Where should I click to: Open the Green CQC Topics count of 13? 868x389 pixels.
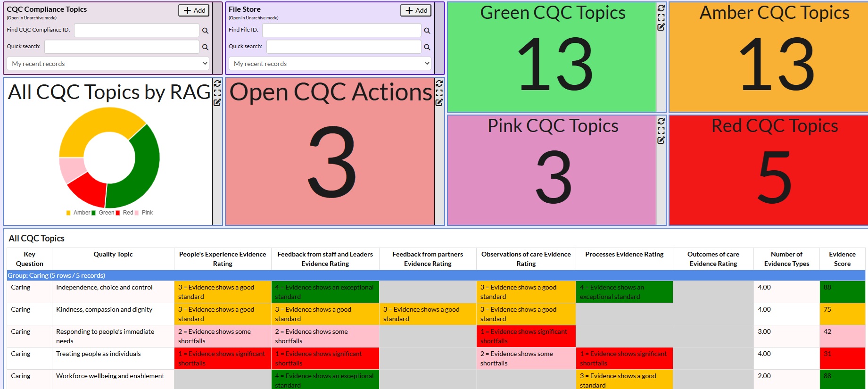tap(555, 65)
